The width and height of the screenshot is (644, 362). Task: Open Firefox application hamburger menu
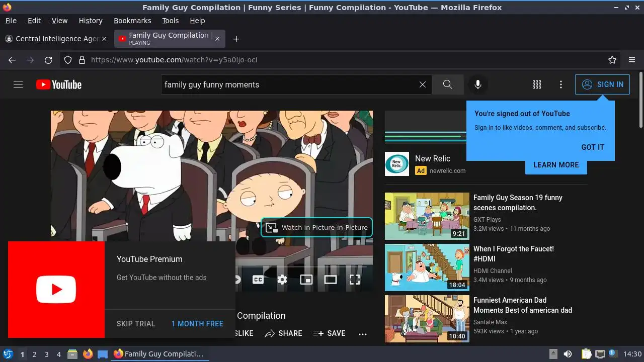(x=632, y=60)
